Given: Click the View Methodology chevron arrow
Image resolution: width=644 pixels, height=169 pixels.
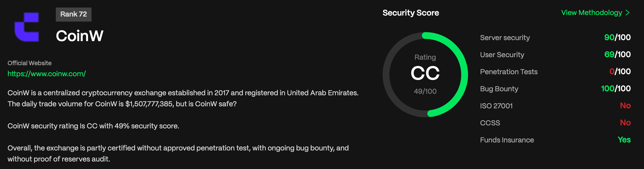Looking at the screenshot, I should click(628, 13).
